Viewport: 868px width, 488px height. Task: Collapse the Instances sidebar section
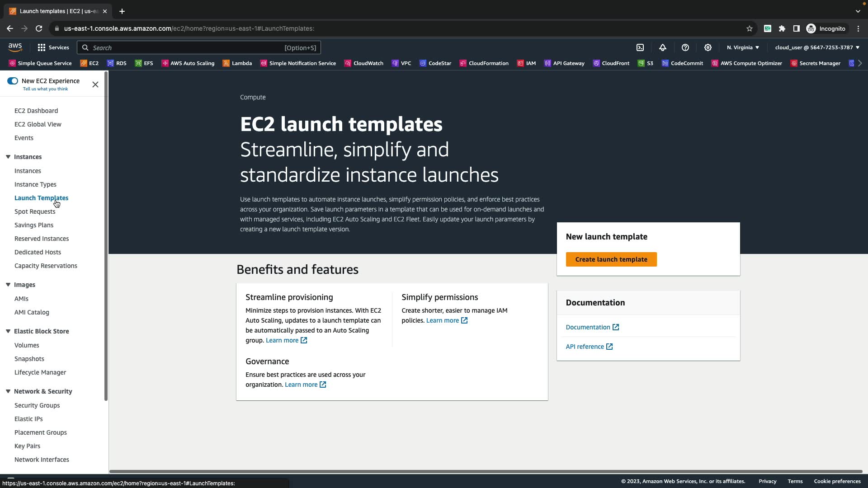[x=8, y=157]
